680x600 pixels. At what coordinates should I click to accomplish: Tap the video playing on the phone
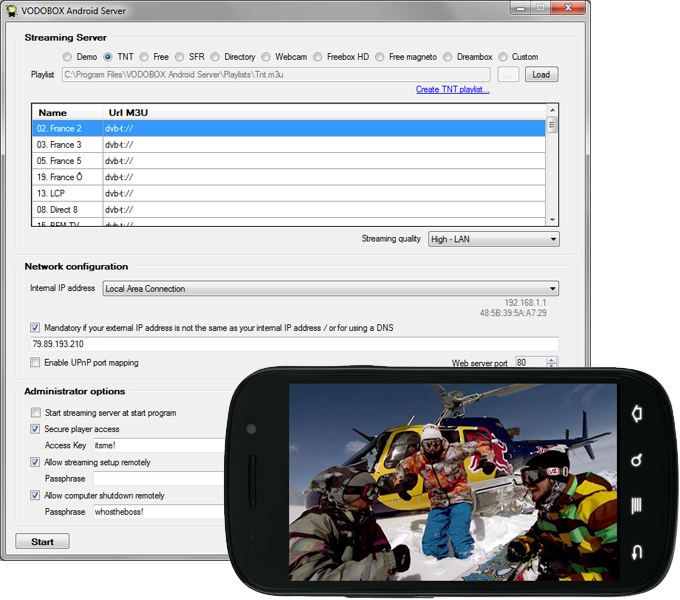453,482
